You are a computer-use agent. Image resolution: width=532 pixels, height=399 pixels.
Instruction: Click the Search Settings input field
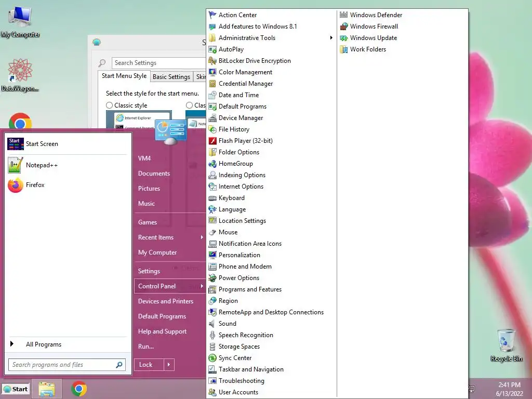tap(159, 63)
